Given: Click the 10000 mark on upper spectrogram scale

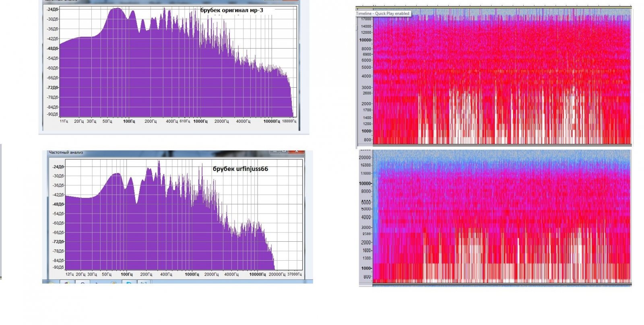Looking at the screenshot, I should (x=365, y=40).
